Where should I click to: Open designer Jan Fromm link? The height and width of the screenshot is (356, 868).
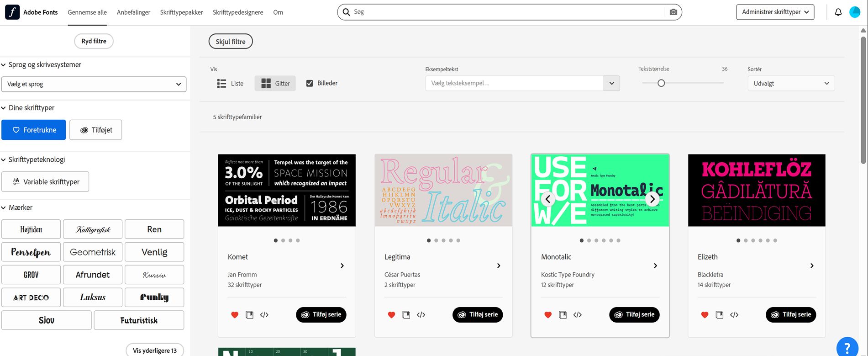242,275
